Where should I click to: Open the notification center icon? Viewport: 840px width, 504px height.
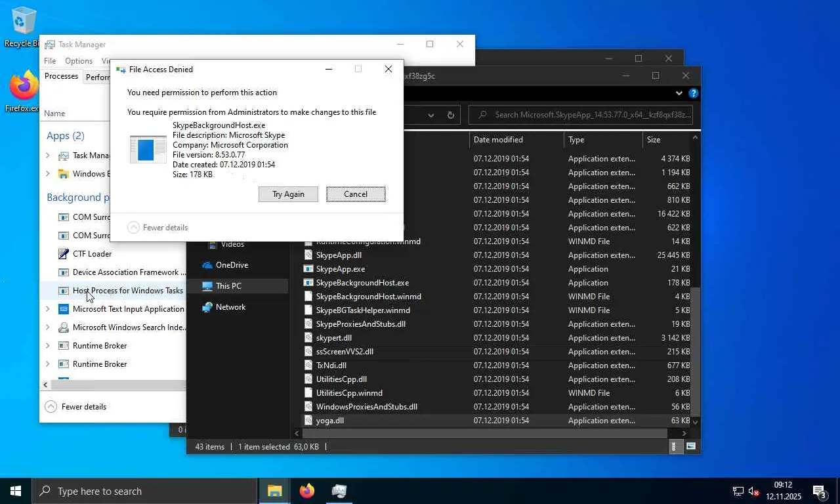[820, 491]
